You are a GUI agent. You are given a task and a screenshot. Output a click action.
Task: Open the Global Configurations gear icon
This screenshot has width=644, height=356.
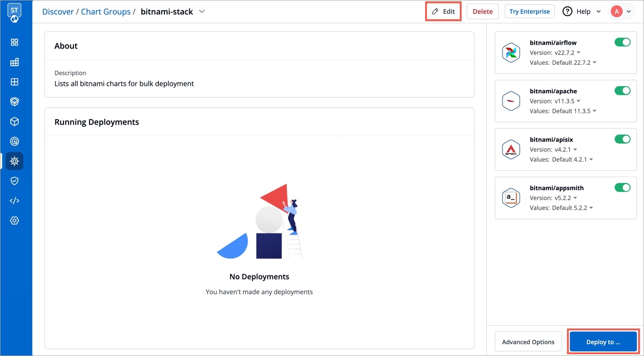click(x=14, y=220)
